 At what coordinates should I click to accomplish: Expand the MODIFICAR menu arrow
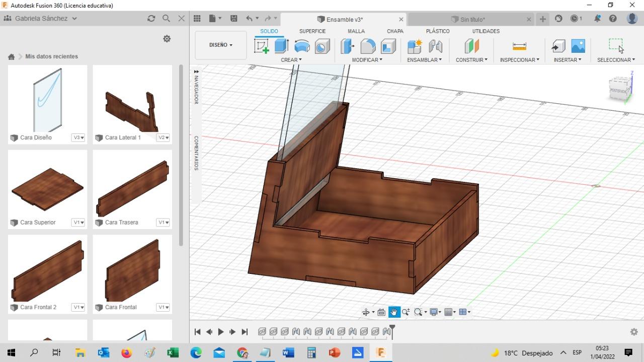click(381, 60)
